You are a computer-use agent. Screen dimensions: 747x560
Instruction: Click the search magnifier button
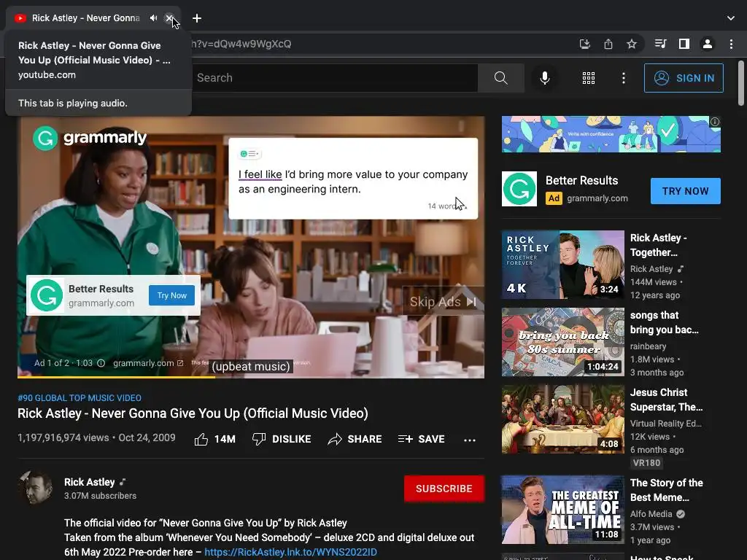(x=500, y=77)
